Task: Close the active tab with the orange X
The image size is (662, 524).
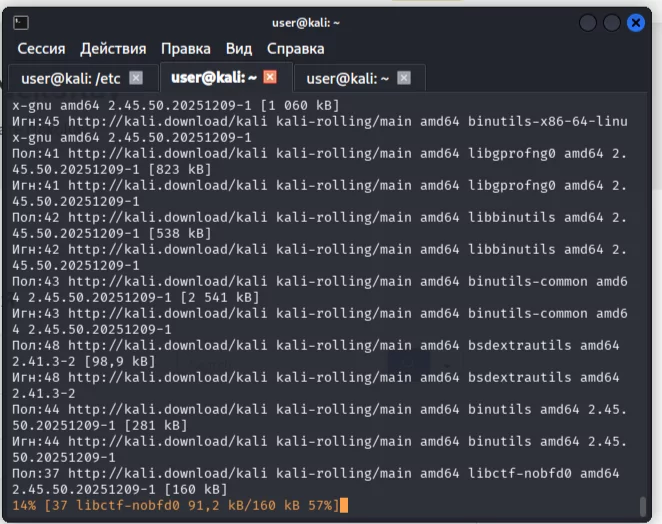Action: click(270, 77)
